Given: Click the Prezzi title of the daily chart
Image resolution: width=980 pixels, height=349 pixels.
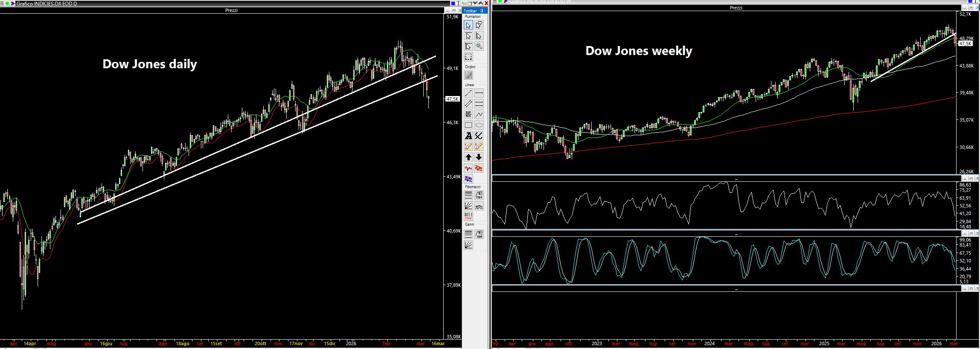Looking at the screenshot, I should click(x=231, y=10).
